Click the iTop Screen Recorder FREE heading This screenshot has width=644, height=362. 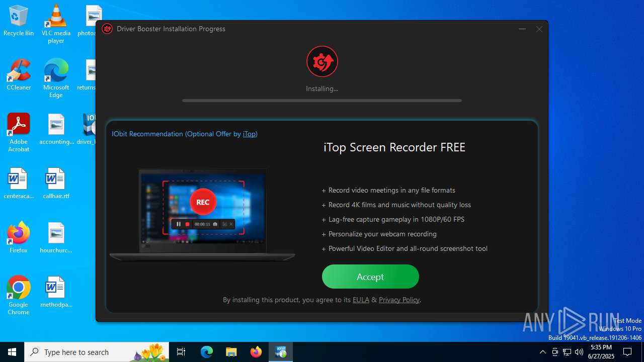pyautogui.click(x=394, y=147)
